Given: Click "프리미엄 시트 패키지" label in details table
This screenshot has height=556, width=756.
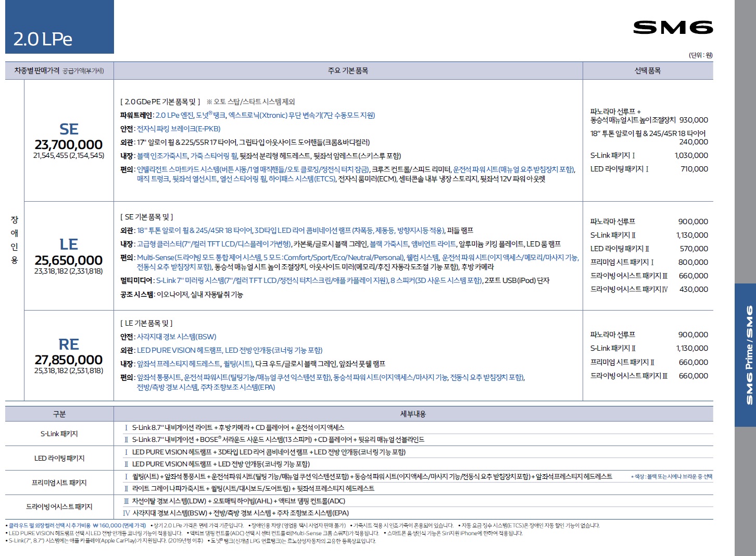Looking at the screenshot, I should click(x=59, y=483).
